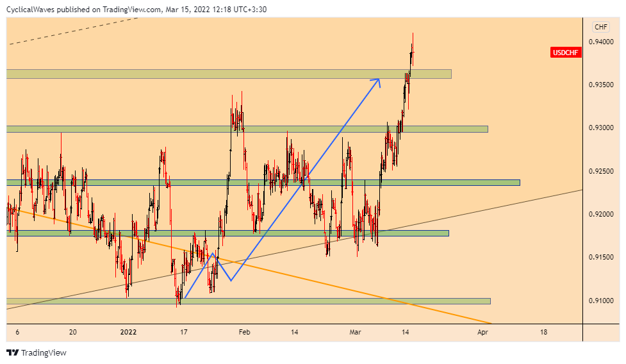
Task: Click the Mar label on time axis
Action: 356,332
